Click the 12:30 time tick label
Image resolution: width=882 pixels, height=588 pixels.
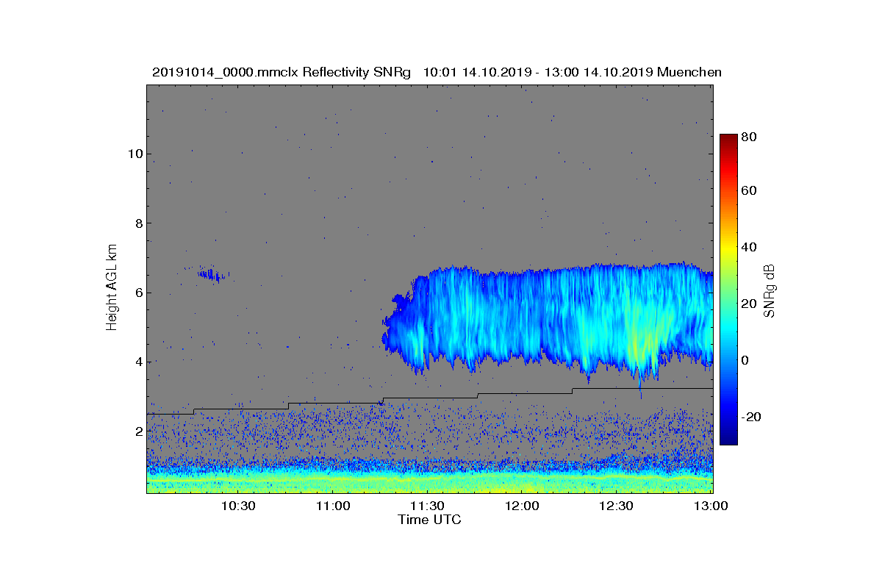click(x=617, y=506)
